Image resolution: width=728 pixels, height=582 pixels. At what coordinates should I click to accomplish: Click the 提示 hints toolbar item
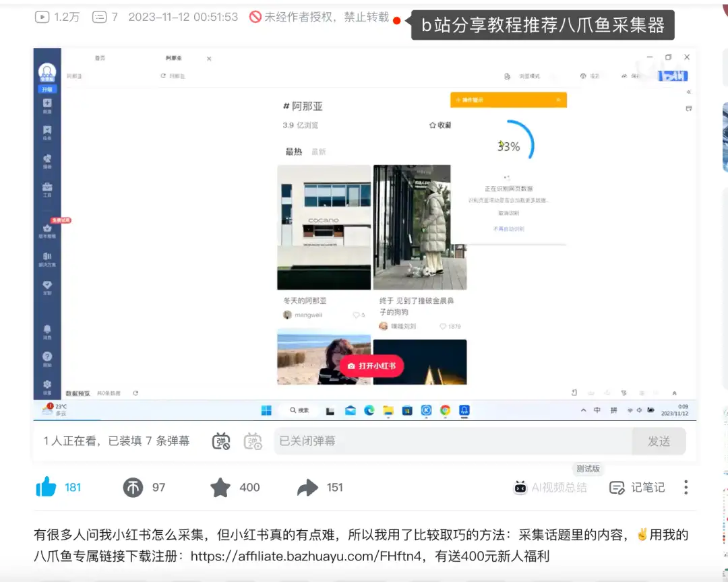click(590, 76)
